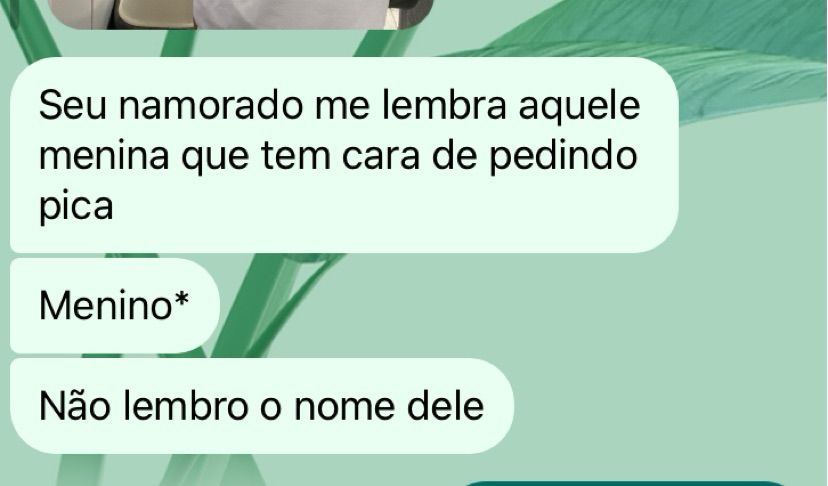The height and width of the screenshot is (486, 828).
Task: Click the word 'Não' in the last message
Action: pyautogui.click(x=74, y=406)
